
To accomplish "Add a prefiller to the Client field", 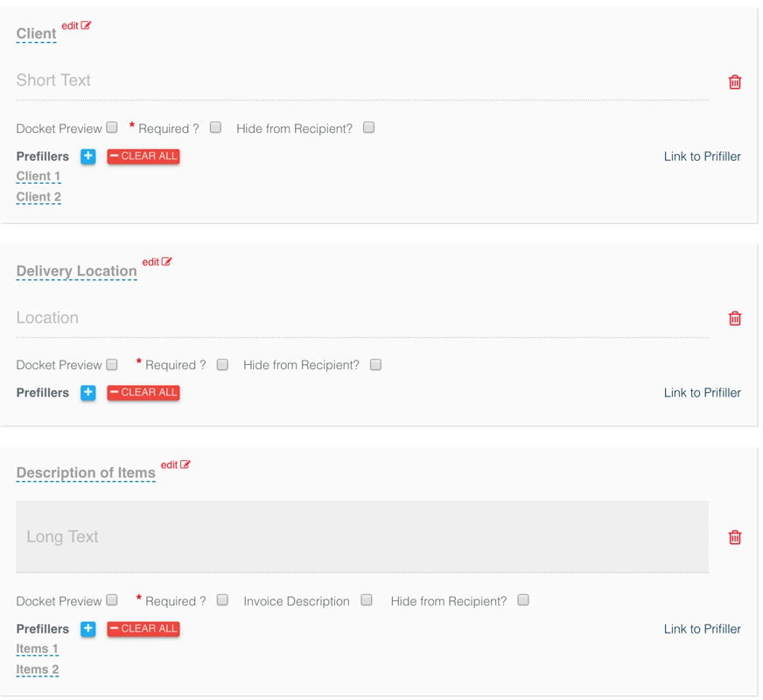I will [88, 157].
